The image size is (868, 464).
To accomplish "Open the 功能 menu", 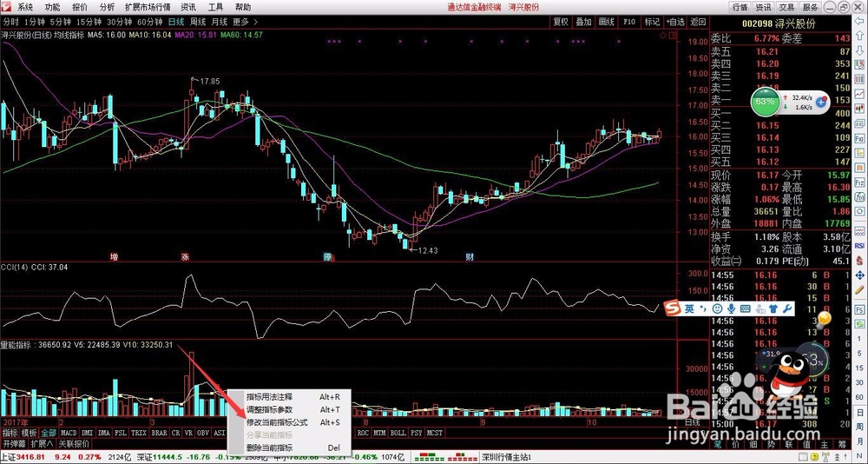I will click(52, 7).
